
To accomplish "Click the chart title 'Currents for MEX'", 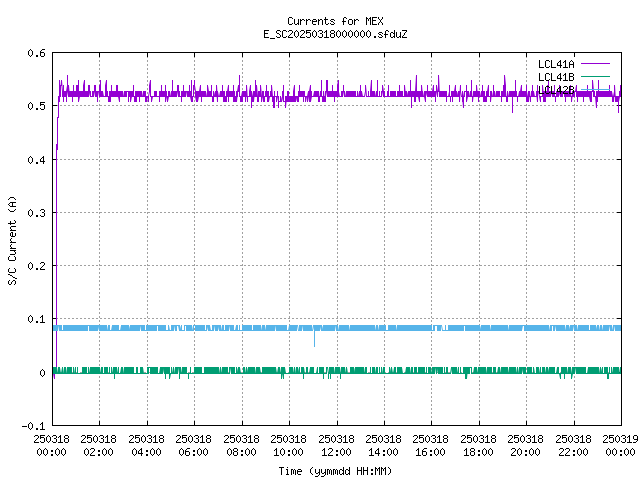I will coord(335,21).
